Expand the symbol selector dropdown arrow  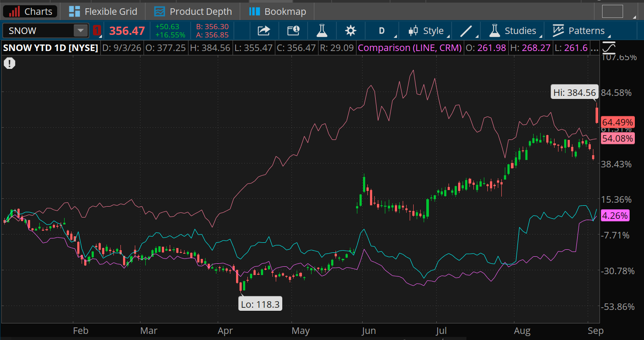[x=81, y=31]
